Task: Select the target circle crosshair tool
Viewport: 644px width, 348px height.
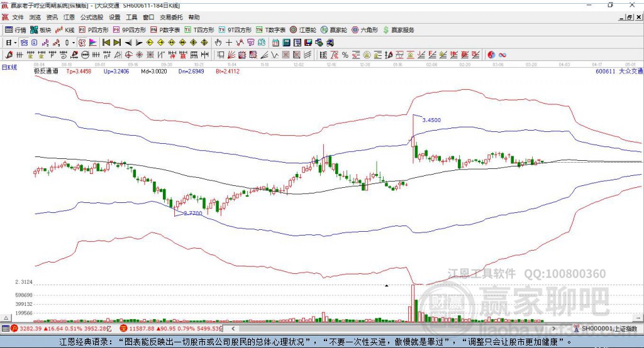Action: (128, 55)
